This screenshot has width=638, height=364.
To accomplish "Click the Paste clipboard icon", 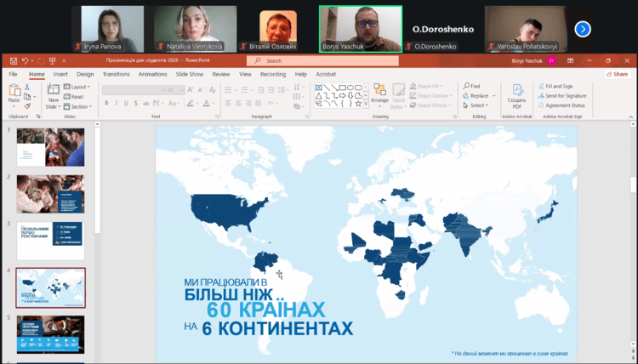I will (14, 92).
